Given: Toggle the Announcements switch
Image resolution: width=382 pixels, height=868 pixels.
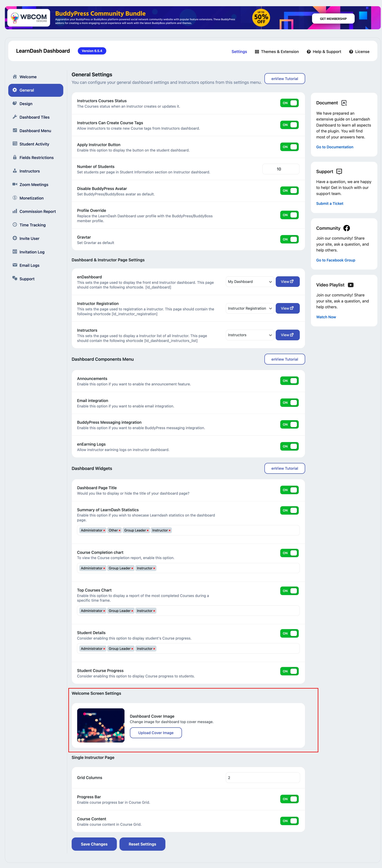Looking at the screenshot, I should [289, 381].
